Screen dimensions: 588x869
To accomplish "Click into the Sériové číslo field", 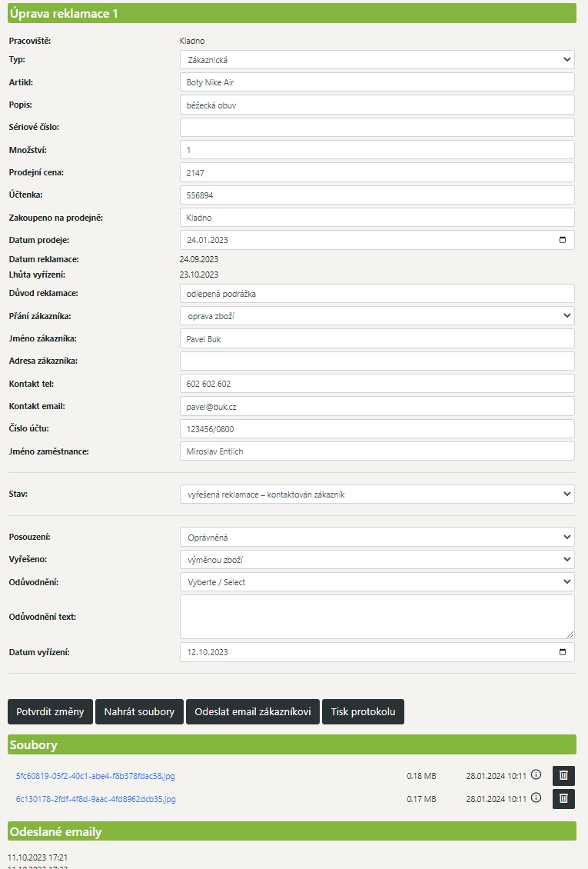I will (377, 127).
